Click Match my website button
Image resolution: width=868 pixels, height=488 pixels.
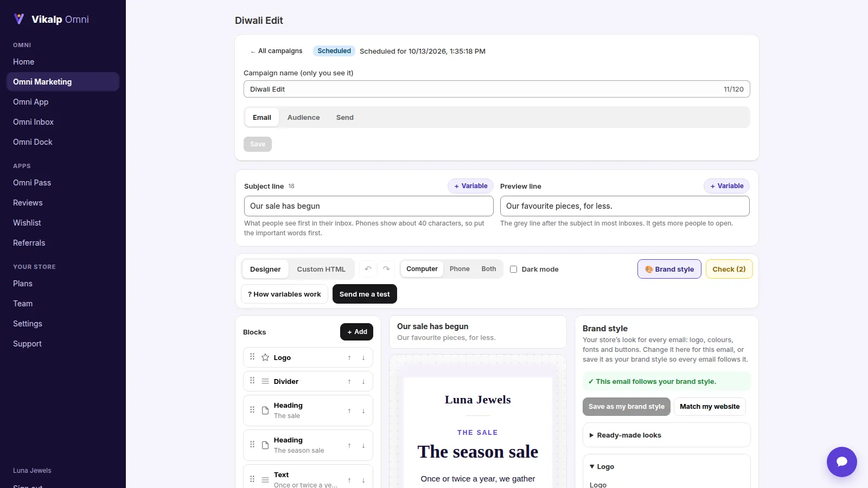[x=710, y=407]
